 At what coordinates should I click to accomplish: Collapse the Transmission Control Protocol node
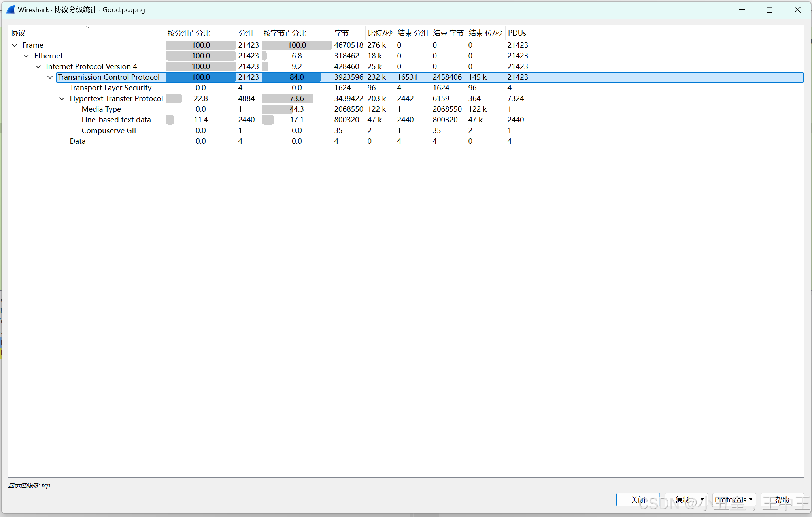[50, 77]
